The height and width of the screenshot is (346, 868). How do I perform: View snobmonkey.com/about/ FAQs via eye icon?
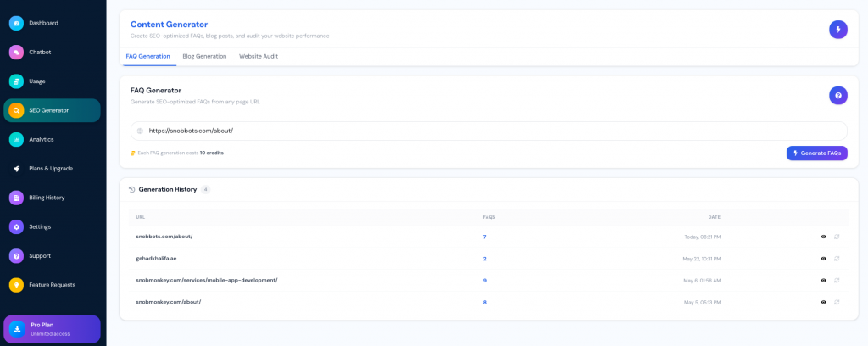click(x=824, y=302)
